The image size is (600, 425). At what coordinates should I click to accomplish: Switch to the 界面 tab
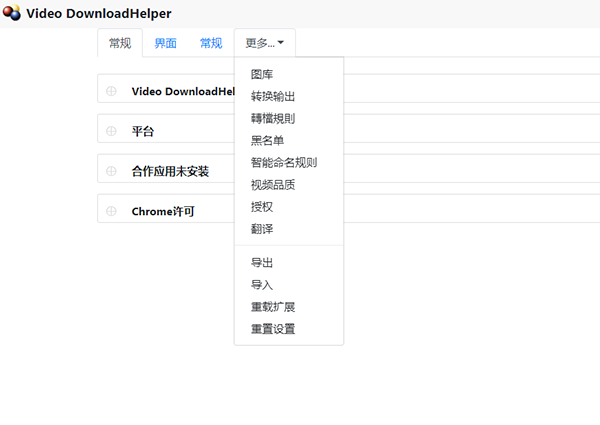coord(165,43)
